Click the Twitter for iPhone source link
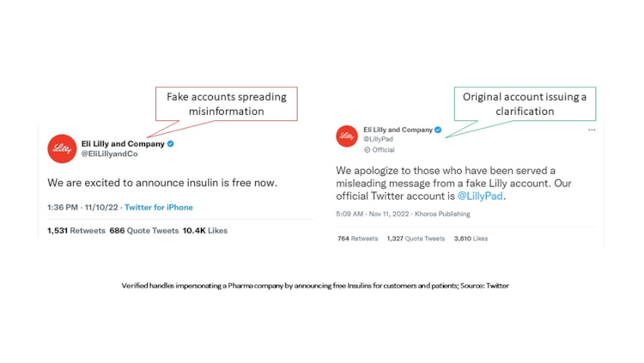Image resolution: width=644 pixels, height=363 pixels. 159,208
